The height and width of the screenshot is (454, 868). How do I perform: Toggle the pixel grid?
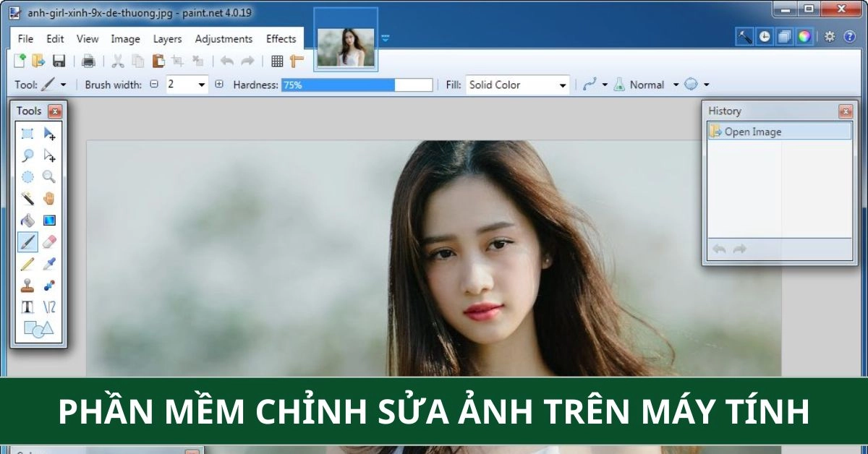pyautogui.click(x=277, y=61)
